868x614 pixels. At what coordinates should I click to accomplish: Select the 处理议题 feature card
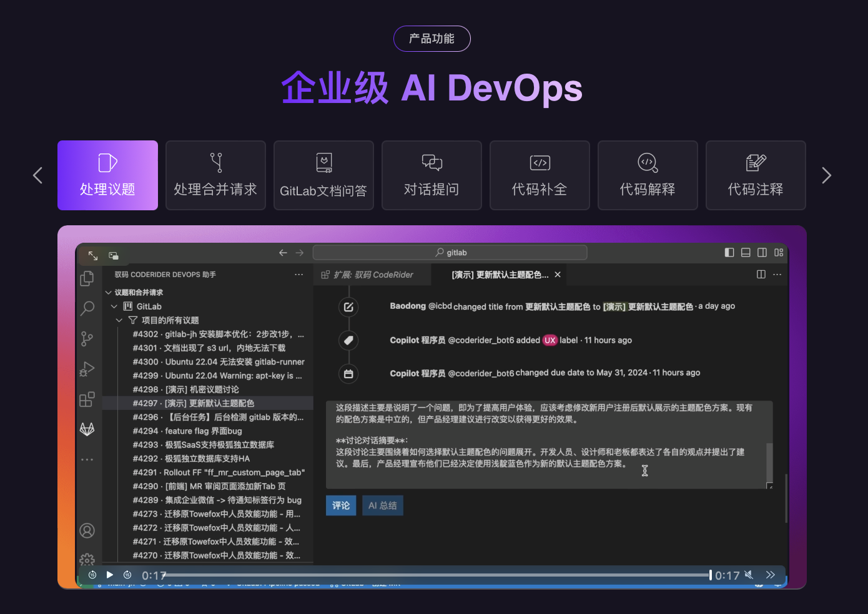pos(107,175)
